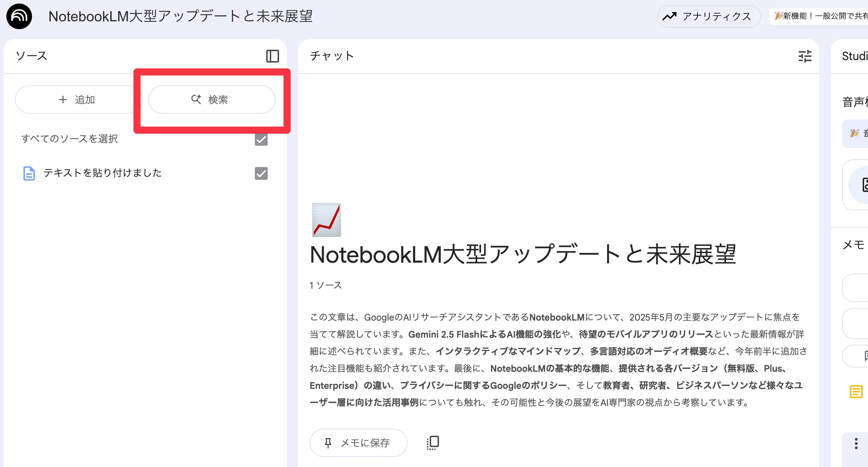Viewport: 868px width, 467px height.
Task: Click the document icon beside pasted text source
Action: coord(29,173)
